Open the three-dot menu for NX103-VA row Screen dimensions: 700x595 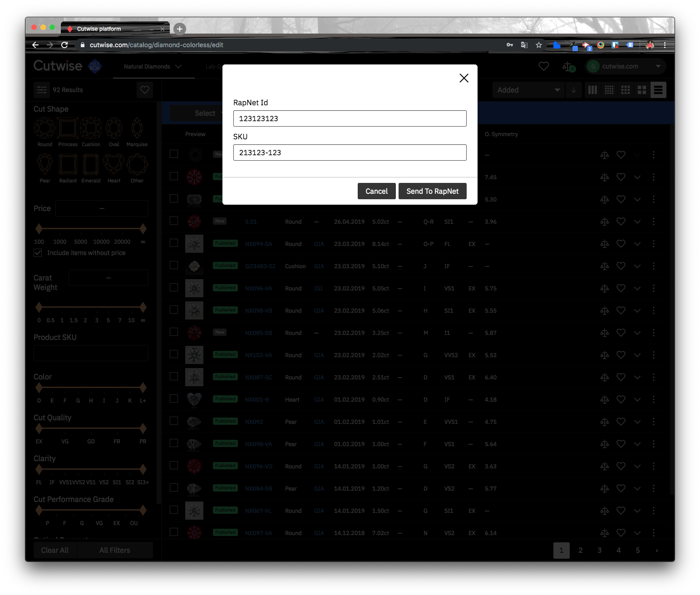654,355
